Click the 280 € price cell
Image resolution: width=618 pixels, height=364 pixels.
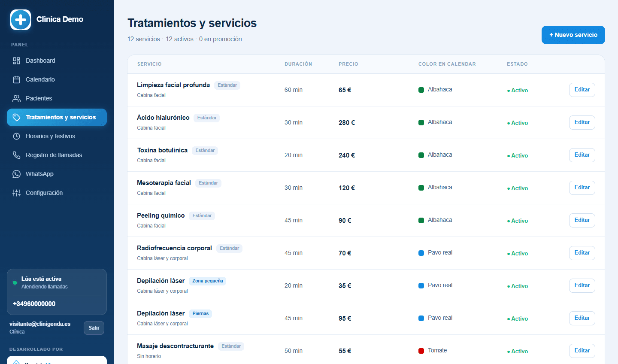coord(347,122)
